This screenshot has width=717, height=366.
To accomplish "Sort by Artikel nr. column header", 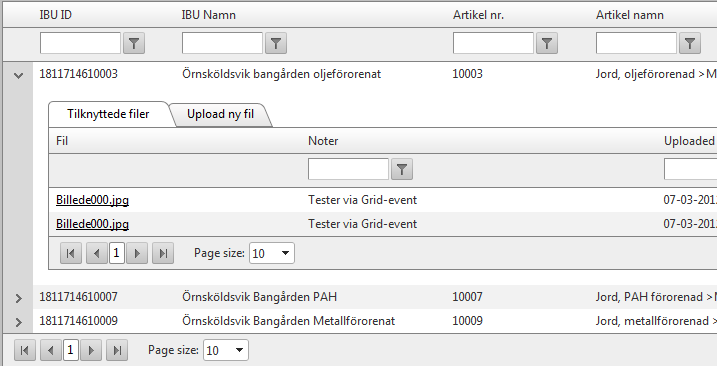I will coord(478,15).
